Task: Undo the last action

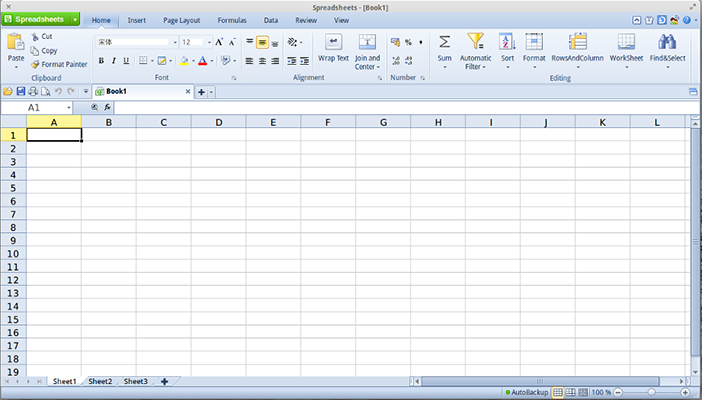Action: click(58, 91)
